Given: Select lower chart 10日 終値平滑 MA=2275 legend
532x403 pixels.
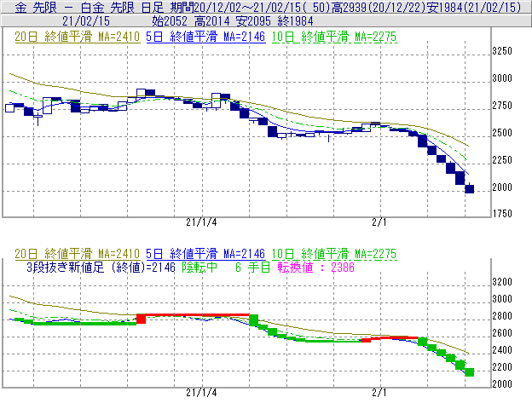Looking at the screenshot, I should [x=334, y=254].
